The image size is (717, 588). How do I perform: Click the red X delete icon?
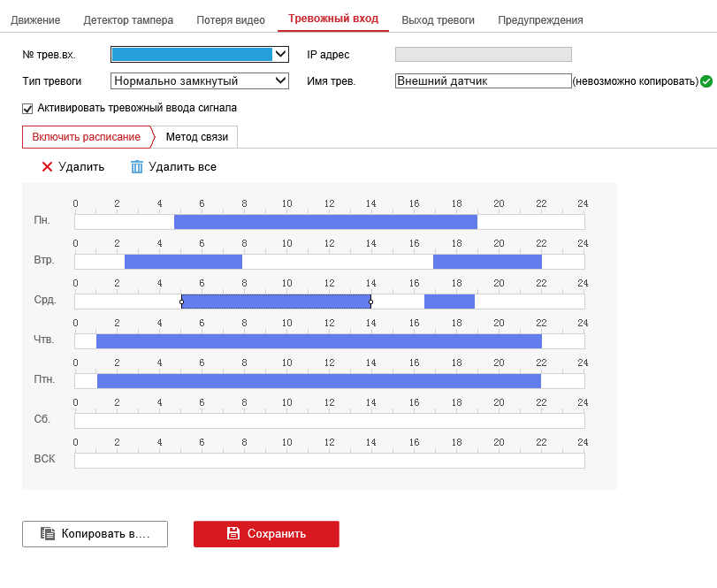[x=47, y=167]
